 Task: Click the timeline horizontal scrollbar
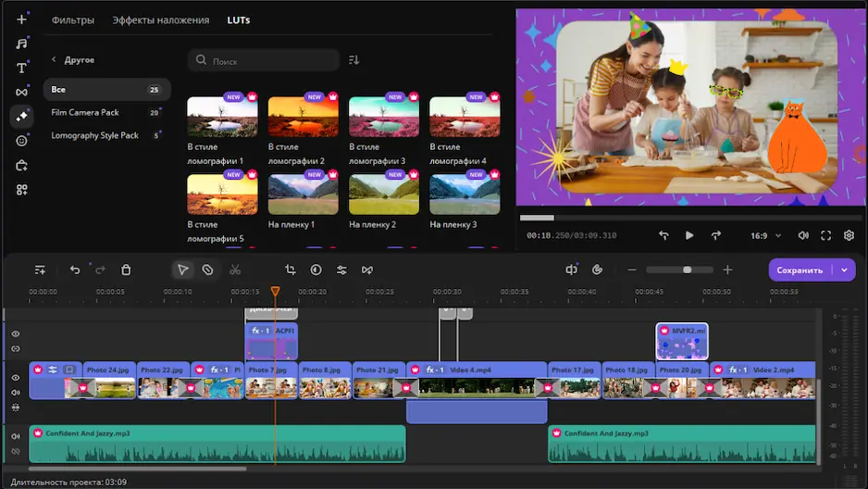click(137, 469)
